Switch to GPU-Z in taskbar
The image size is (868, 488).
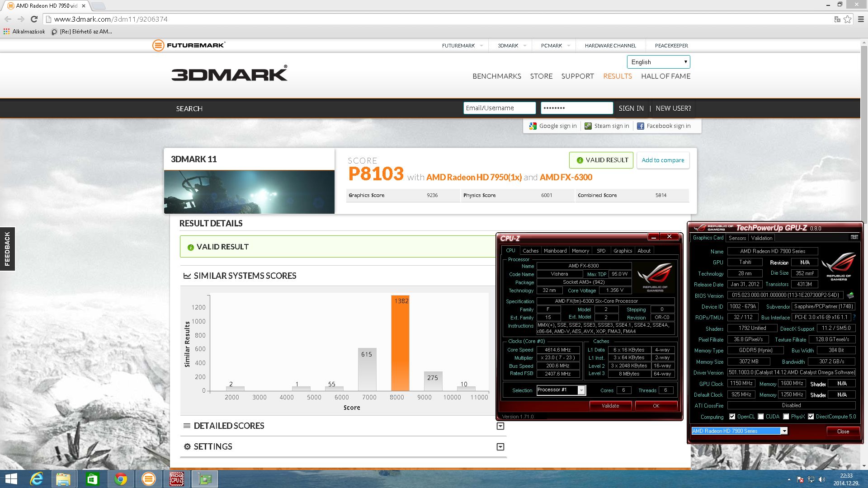coord(205,479)
